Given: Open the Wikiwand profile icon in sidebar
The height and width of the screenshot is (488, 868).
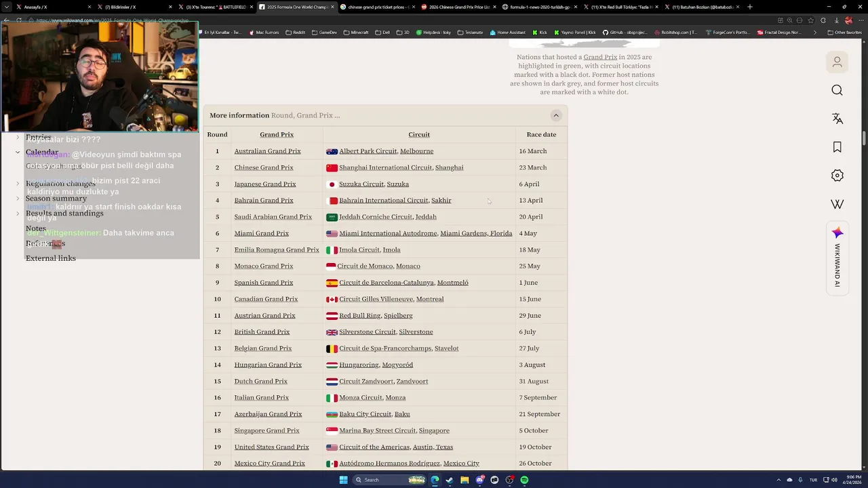Looking at the screenshot, I should click(x=837, y=62).
